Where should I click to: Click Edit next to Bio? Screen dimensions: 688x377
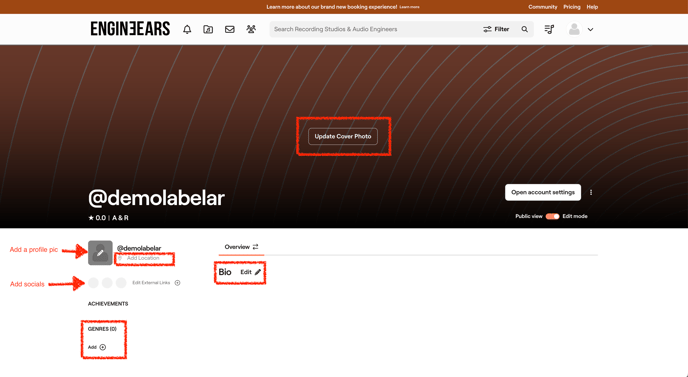point(246,272)
